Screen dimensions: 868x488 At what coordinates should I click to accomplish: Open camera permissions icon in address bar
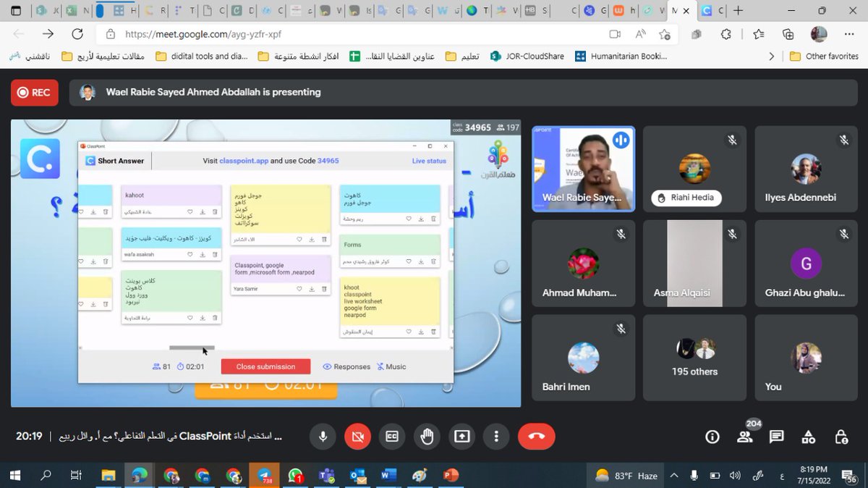click(x=615, y=34)
